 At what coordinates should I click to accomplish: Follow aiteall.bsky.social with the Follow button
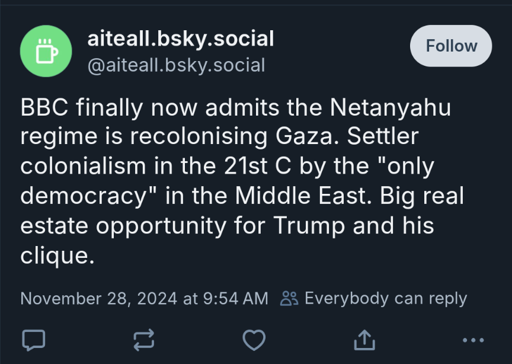click(451, 46)
